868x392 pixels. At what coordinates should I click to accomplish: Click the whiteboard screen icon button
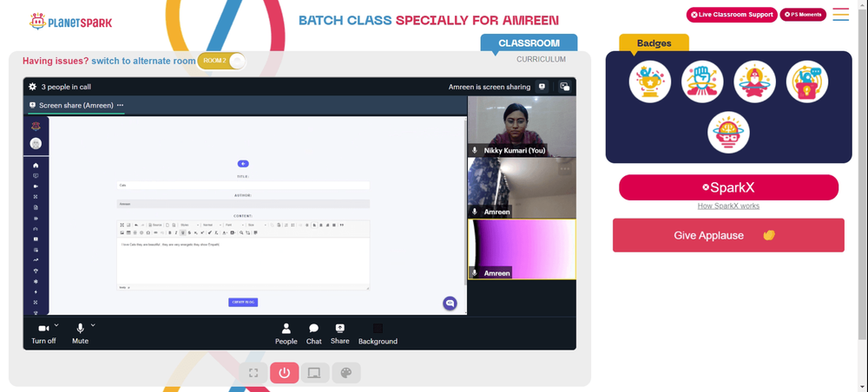pos(315,373)
